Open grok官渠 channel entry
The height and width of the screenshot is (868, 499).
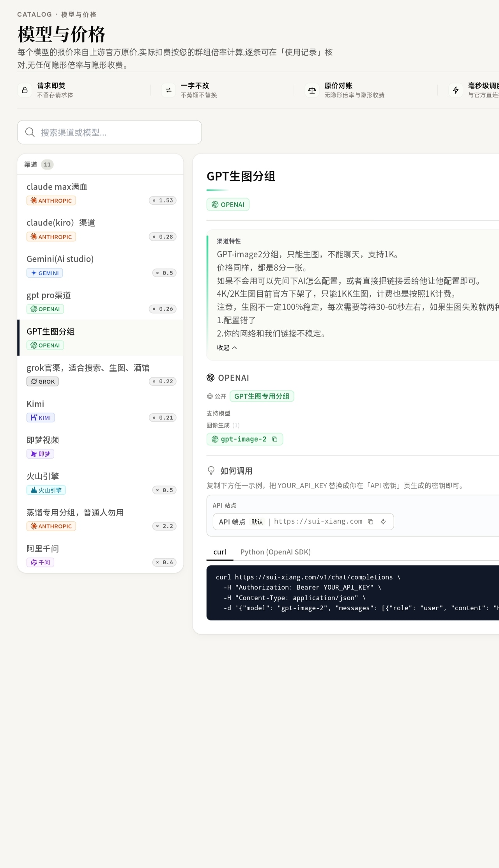coord(101,374)
